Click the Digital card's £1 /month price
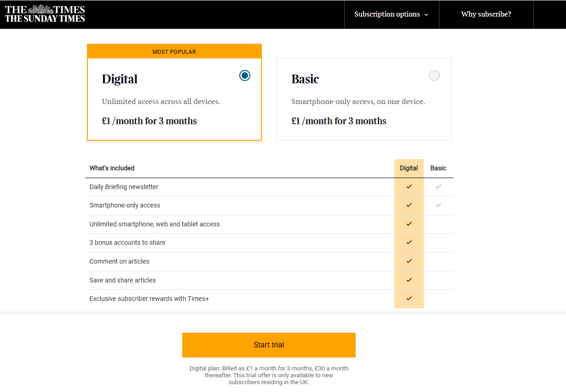 [x=150, y=121]
